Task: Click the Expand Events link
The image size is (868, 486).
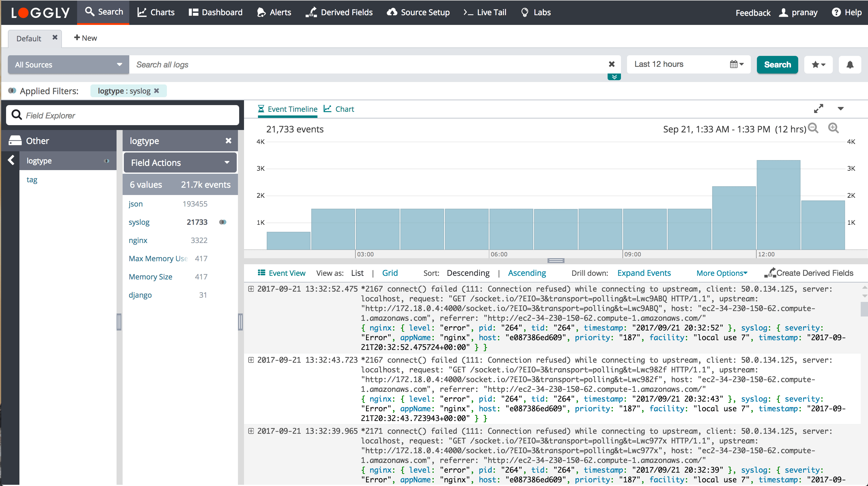Action: [644, 273]
